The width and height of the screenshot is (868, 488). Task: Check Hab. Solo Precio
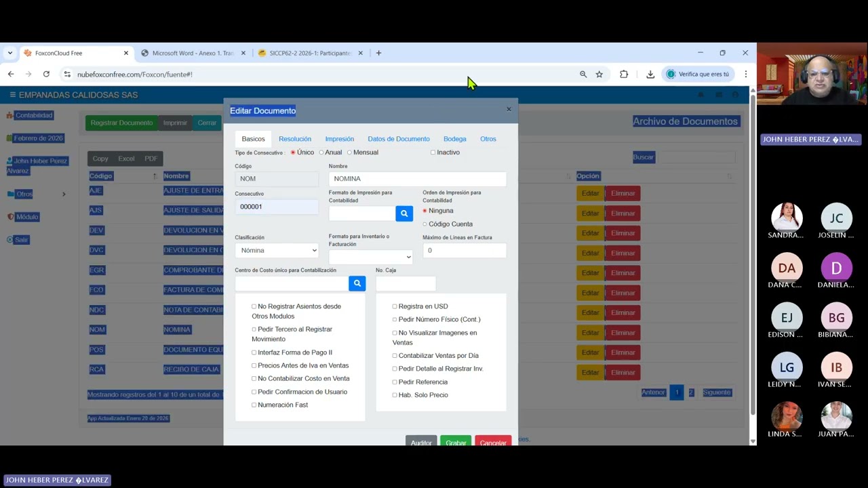395,395
